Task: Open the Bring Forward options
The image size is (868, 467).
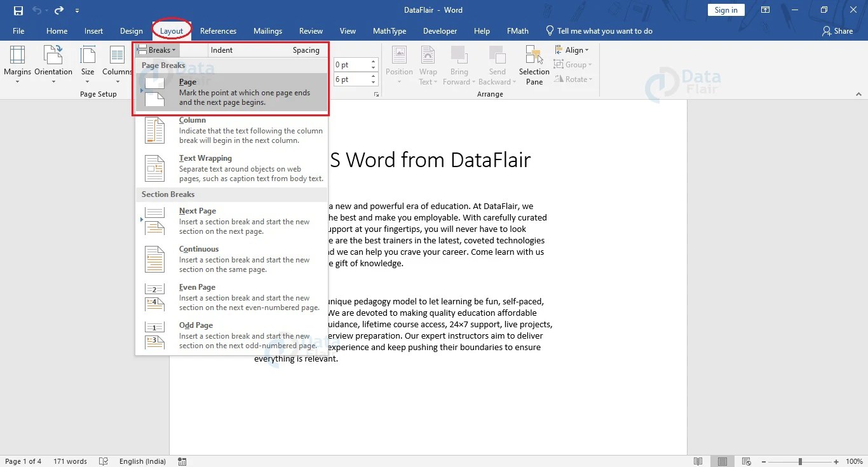Action: point(459,65)
